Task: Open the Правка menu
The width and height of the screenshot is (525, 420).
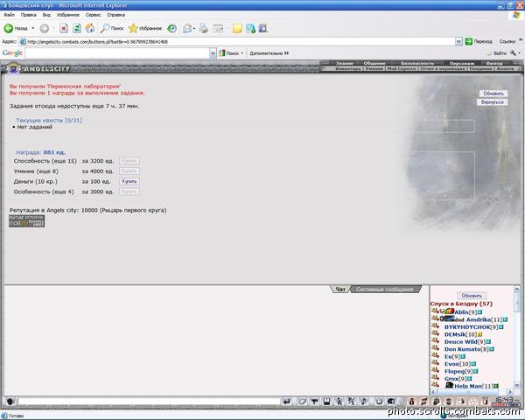Action: (x=29, y=15)
